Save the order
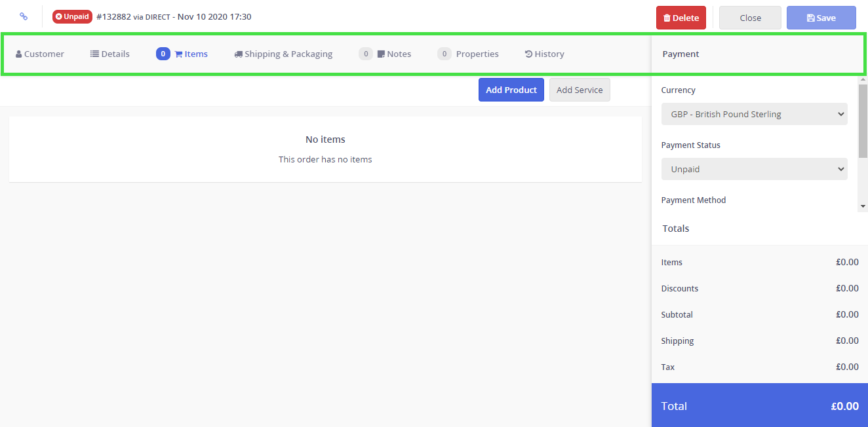The height and width of the screenshot is (427, 868). [821, 18]
